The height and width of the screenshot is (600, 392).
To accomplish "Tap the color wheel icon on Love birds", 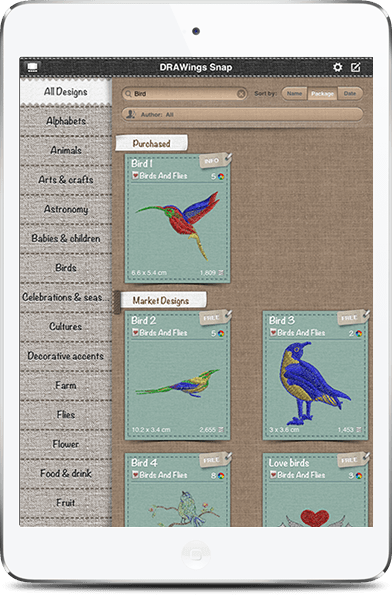I will [359, 476].
